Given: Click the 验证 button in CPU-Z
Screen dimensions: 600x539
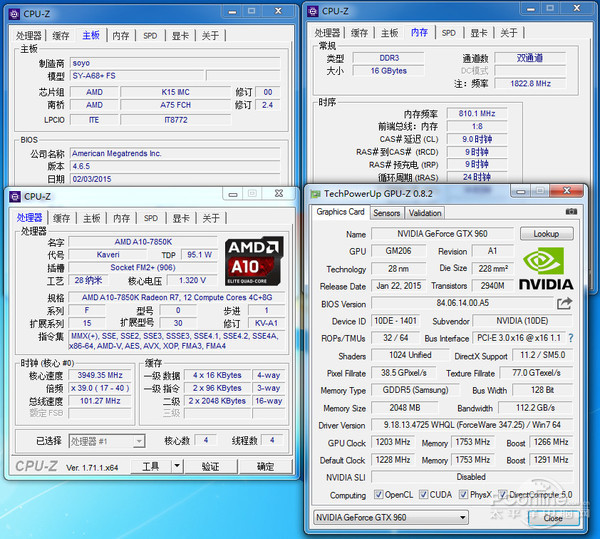Looking at the screenshot, I should click(x=210, y=466).
